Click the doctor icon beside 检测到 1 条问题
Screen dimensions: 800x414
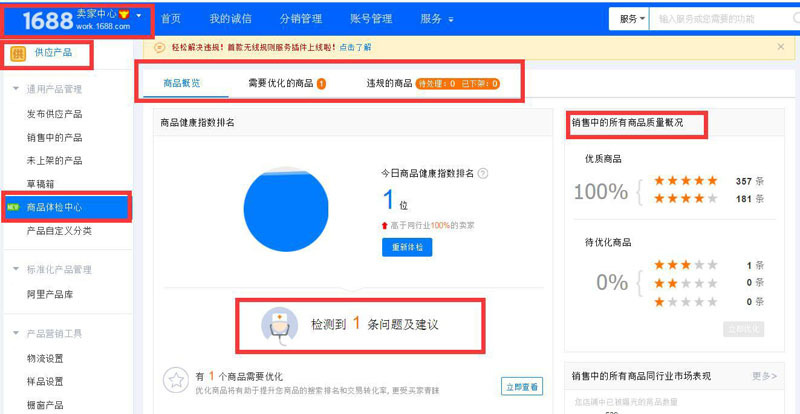point(279,325)
